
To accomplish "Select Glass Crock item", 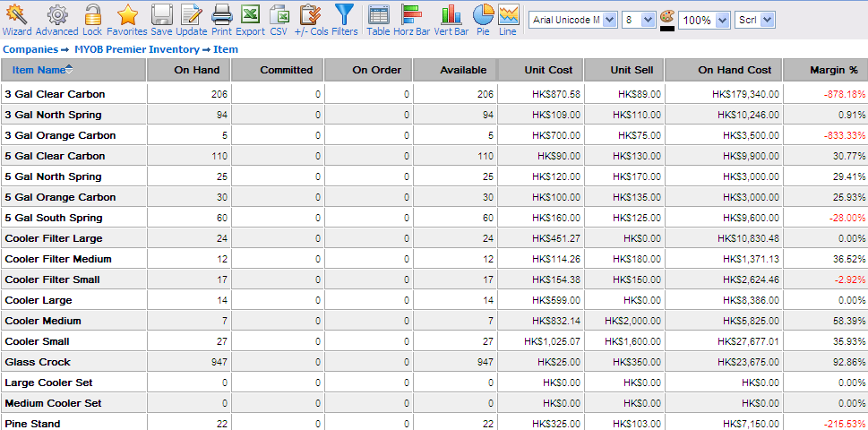I will pos(38,362).
